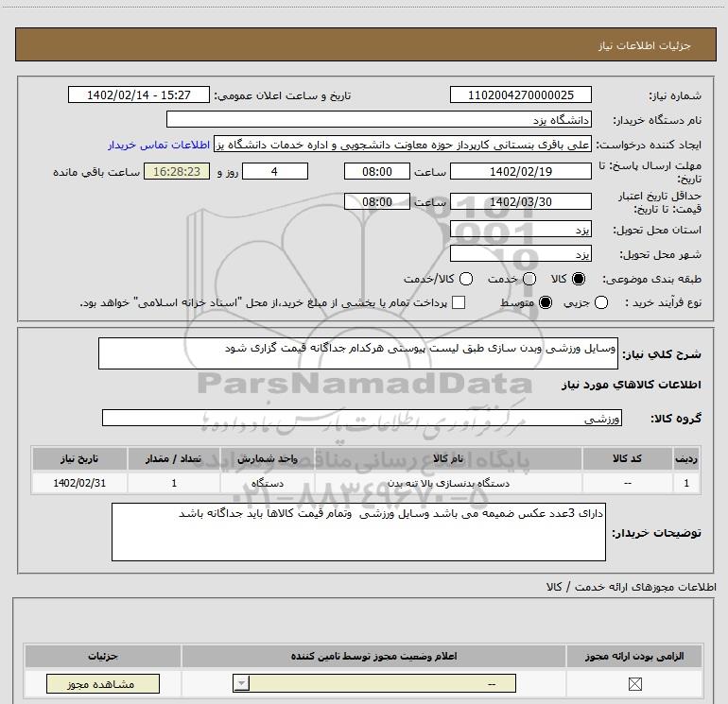Viewport: 728px width, 704px height.
Task: Click the unit cell دستگاه
Action: (x=268, y=484)
